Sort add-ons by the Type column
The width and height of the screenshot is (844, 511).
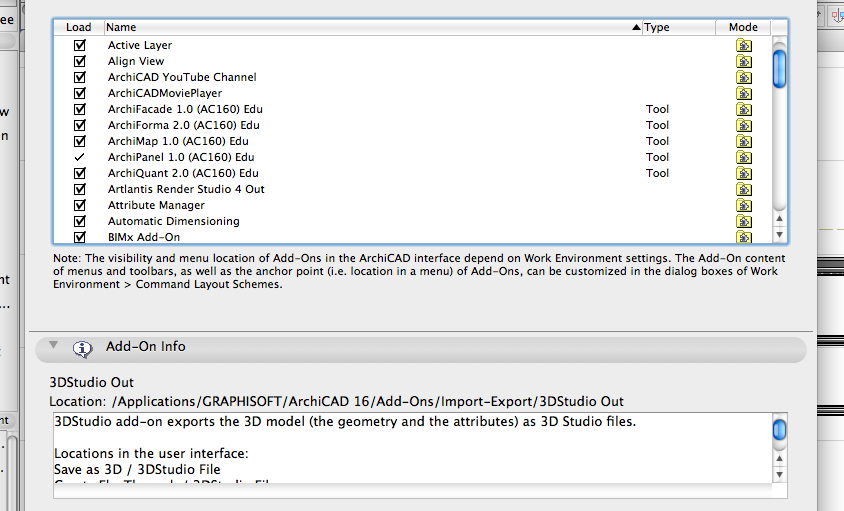point(679,27)
